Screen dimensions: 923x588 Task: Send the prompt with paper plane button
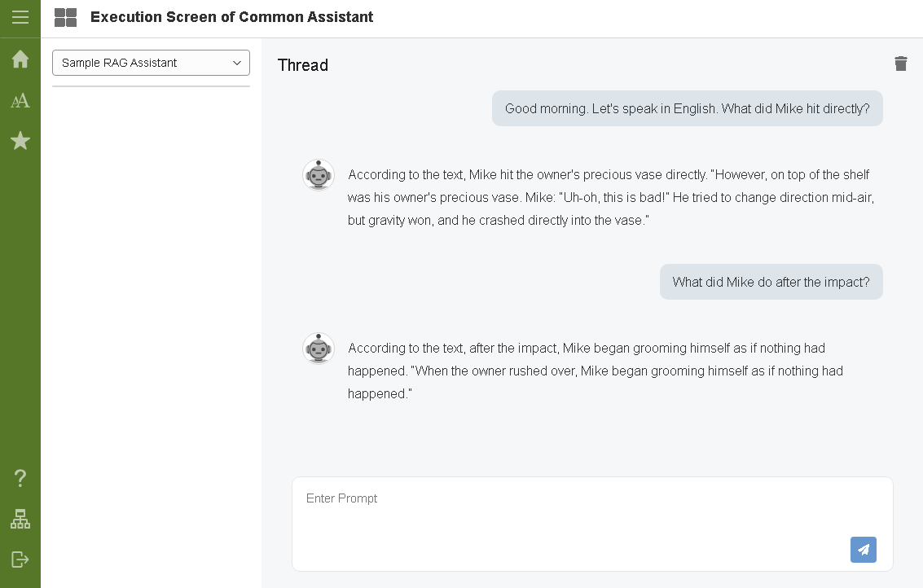[x=863, y=550]
